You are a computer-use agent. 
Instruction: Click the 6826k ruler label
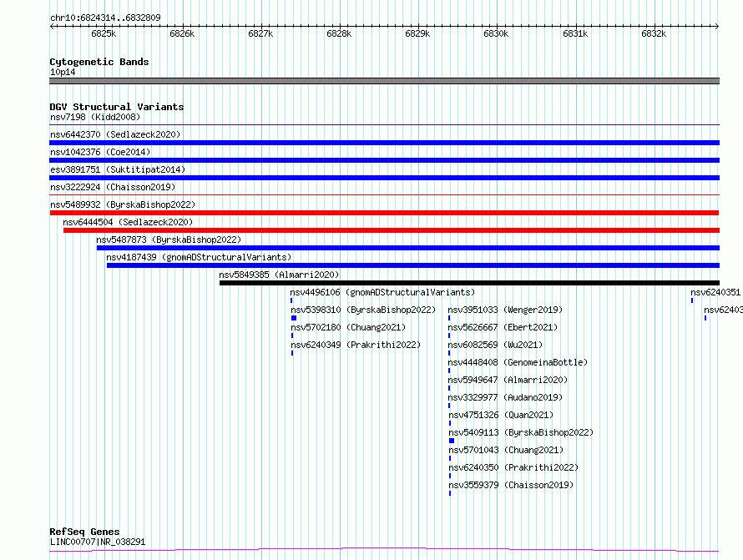pos(182,33)
